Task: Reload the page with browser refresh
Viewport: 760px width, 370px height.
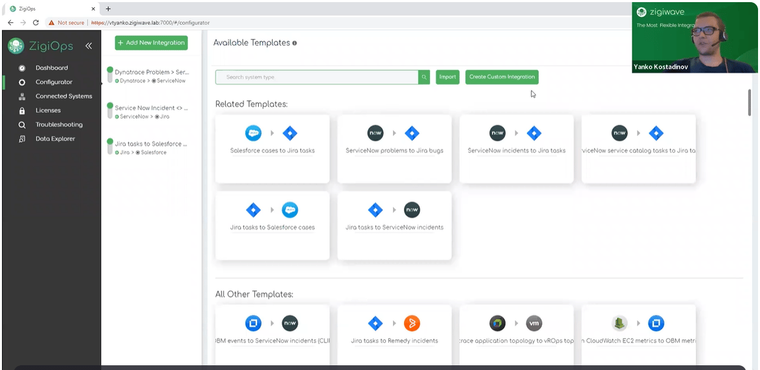Action: point(35,22)
